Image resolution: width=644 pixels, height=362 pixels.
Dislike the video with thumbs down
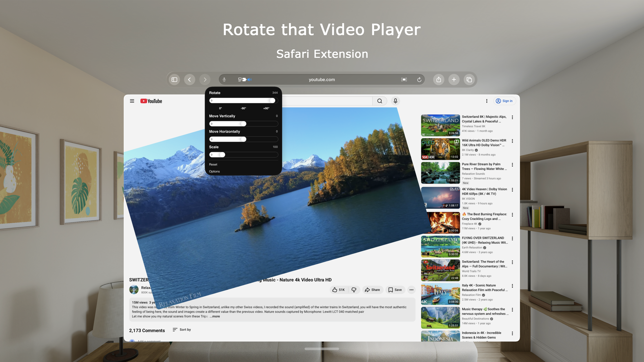(x=354, y=290)
